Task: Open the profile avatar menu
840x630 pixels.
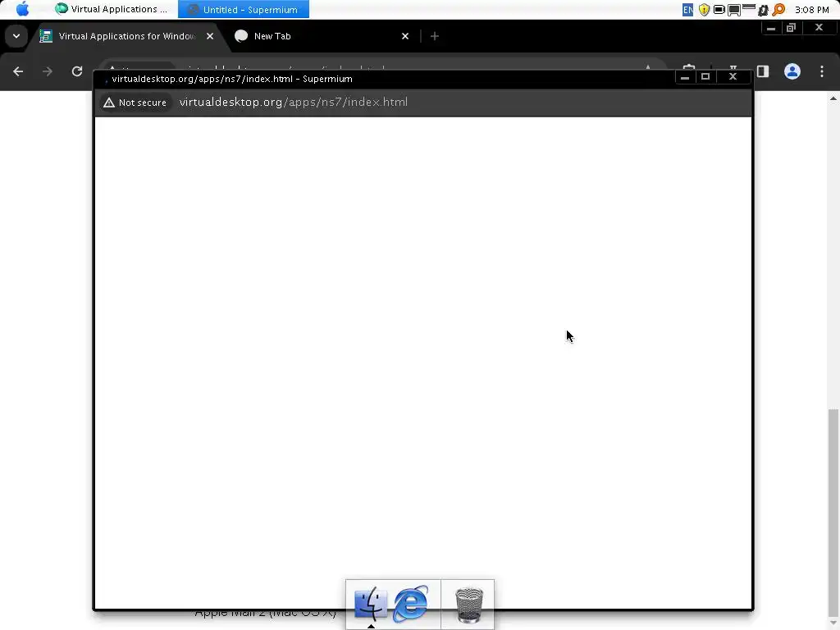Action: [792, 71]
